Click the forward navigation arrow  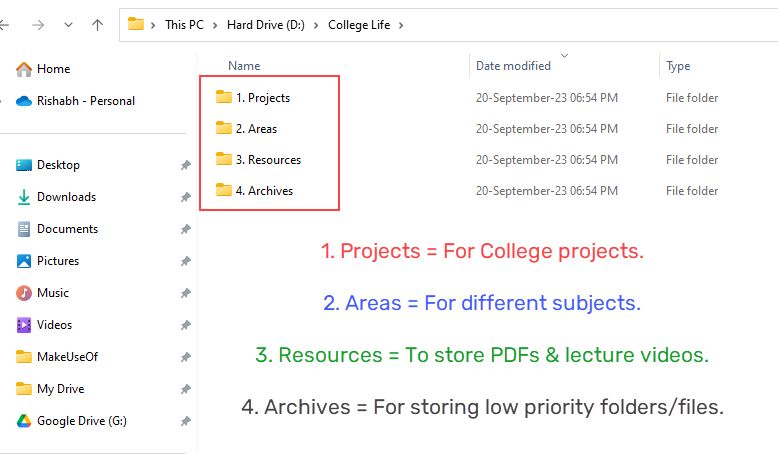(x=39, y=25)
